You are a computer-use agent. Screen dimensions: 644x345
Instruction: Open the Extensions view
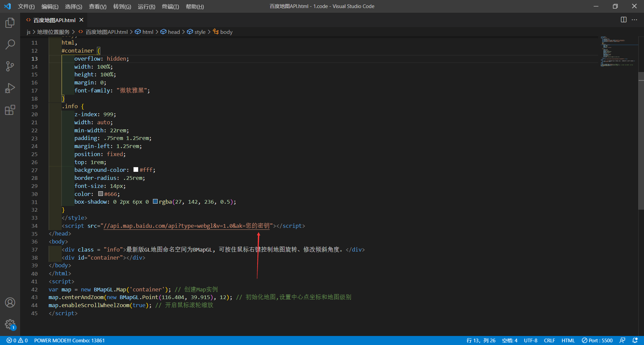point(10,110)
